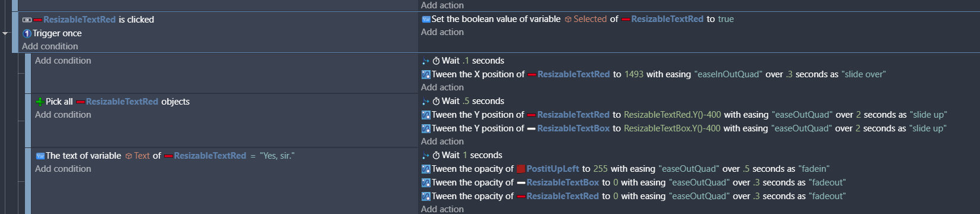Click ResizableTextBox object in opacity tween
This screenshot has height=214, width=980.
point(563,182)
